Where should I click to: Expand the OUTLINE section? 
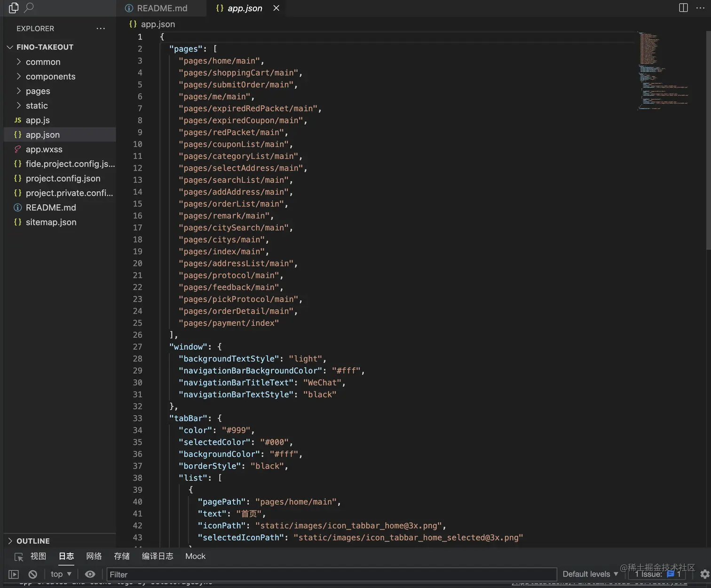coord(60,541)
